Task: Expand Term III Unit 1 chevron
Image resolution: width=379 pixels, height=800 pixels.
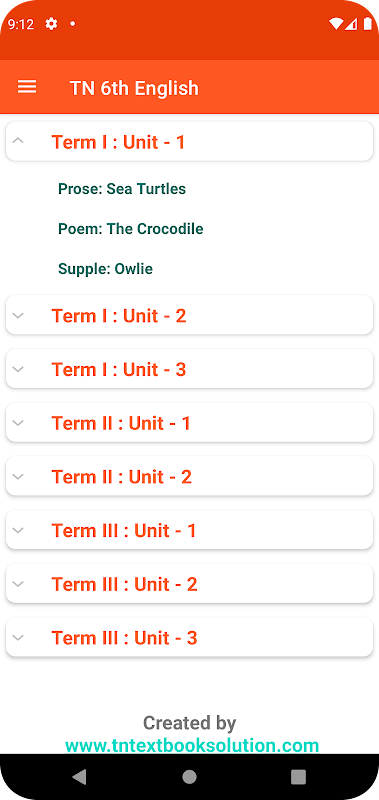Action: [x=18, y=530]
